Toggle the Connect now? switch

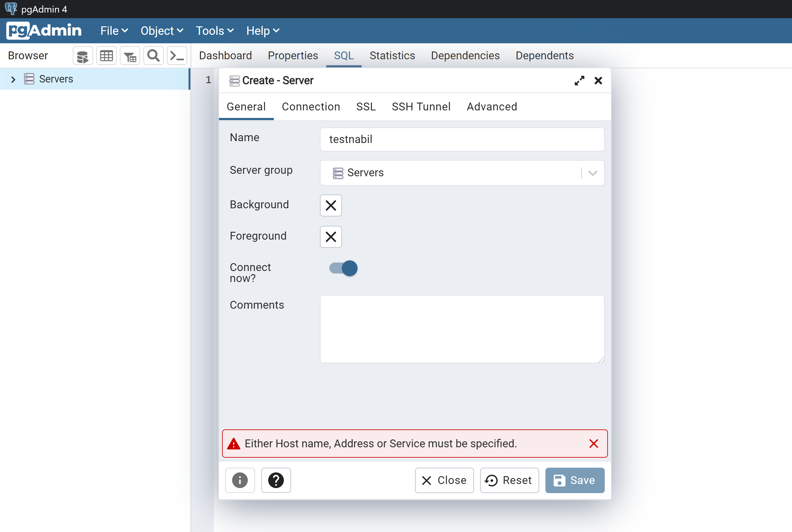pos(343,269)
